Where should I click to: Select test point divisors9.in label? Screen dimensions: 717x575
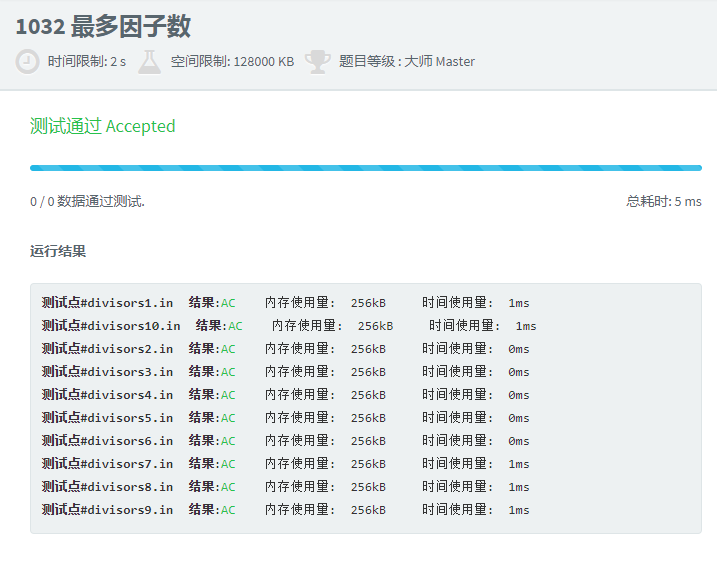click(107, 510)
